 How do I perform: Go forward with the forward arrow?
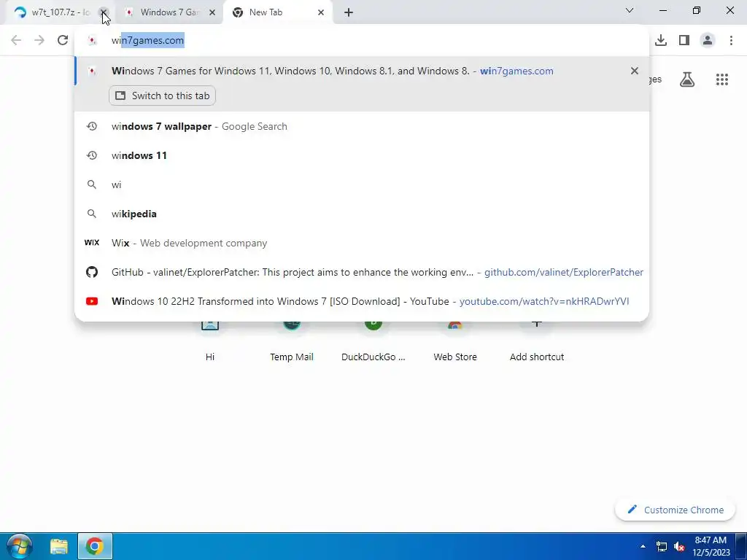point(39,40)
